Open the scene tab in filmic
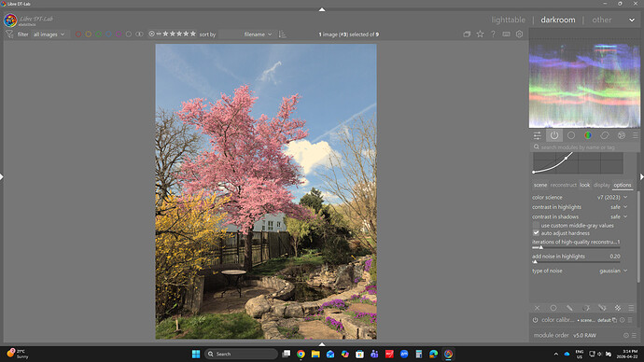 [x=540, y=185]
